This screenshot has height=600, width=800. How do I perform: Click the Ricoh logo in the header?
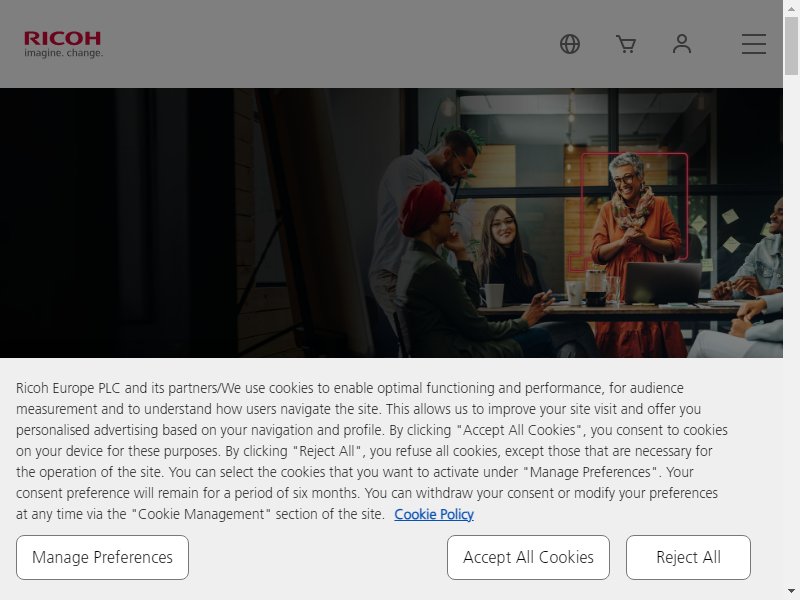pos(63,44)
